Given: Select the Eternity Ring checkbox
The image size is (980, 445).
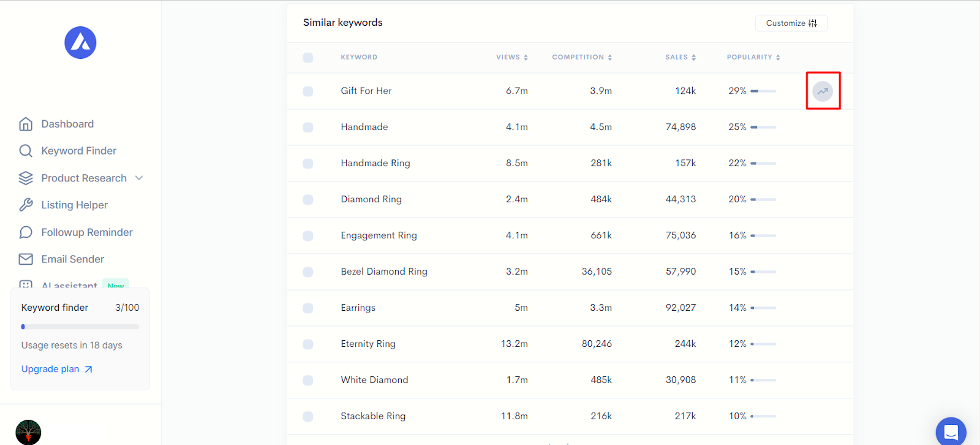Looking at the screenshot, I should click(x=308, y=344).
